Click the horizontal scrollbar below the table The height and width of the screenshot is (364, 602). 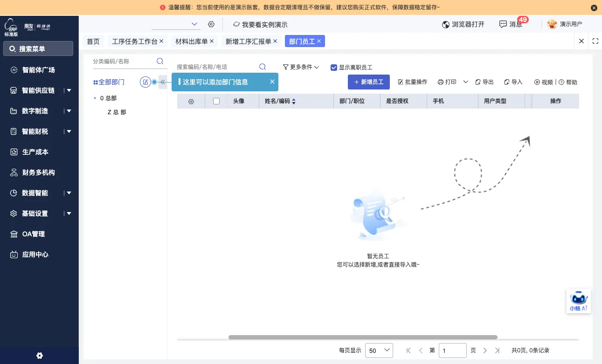(x=363, y=337)
